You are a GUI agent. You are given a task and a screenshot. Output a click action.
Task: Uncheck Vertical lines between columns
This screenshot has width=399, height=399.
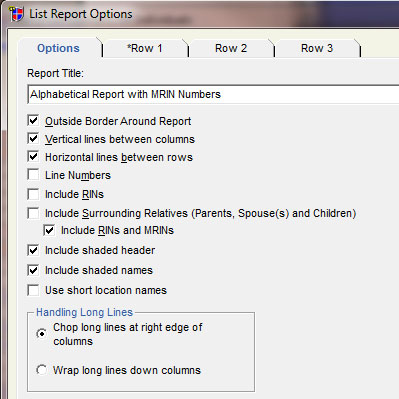click(33, 139)
